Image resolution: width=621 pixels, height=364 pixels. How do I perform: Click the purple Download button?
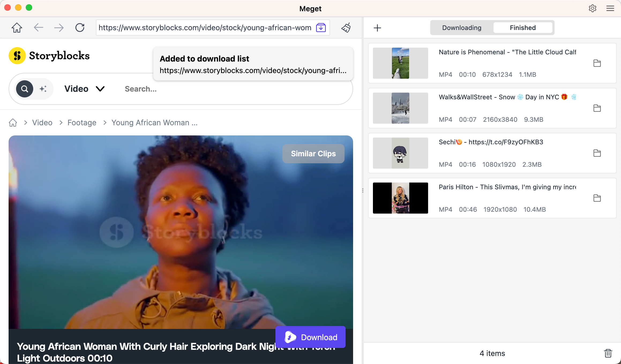pyautogui.click(x=310, y=337)
